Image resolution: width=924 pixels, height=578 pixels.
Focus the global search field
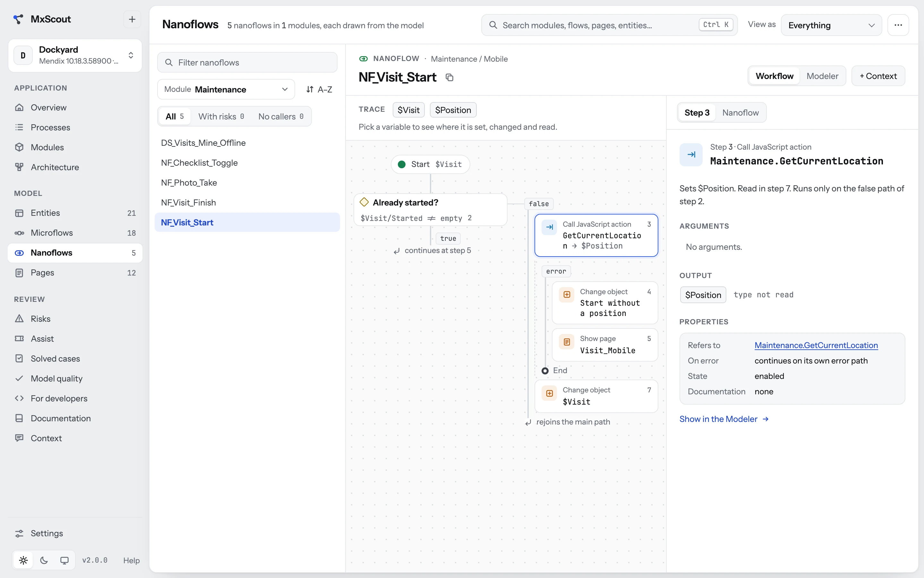pos(609,25)
